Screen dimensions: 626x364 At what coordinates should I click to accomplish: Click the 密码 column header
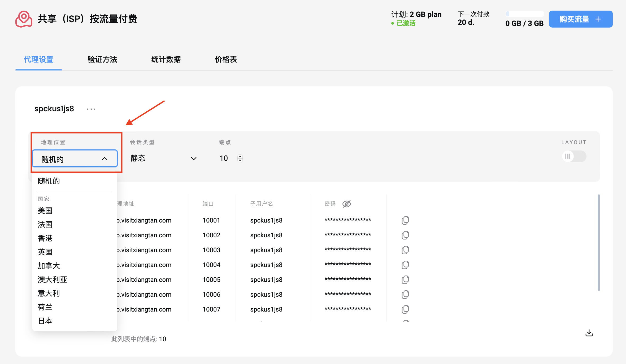coord(330,204)
